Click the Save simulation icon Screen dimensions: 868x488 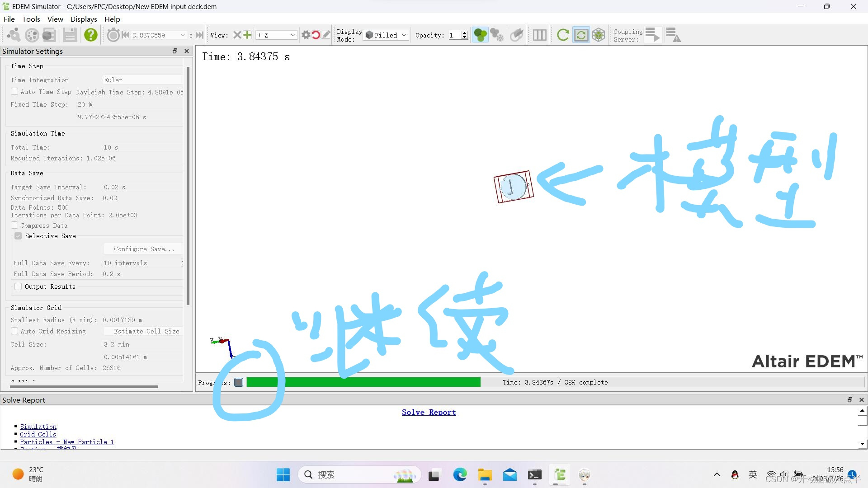70,35
